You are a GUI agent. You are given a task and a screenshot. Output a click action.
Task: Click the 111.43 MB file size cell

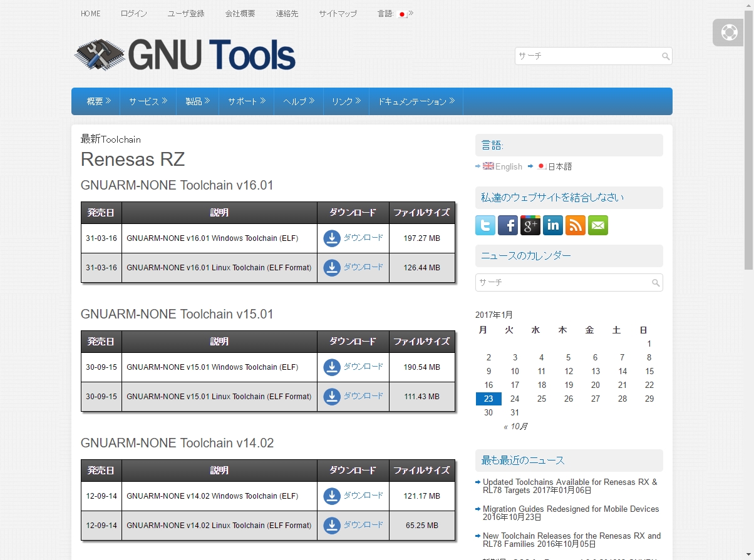point(422,397)
